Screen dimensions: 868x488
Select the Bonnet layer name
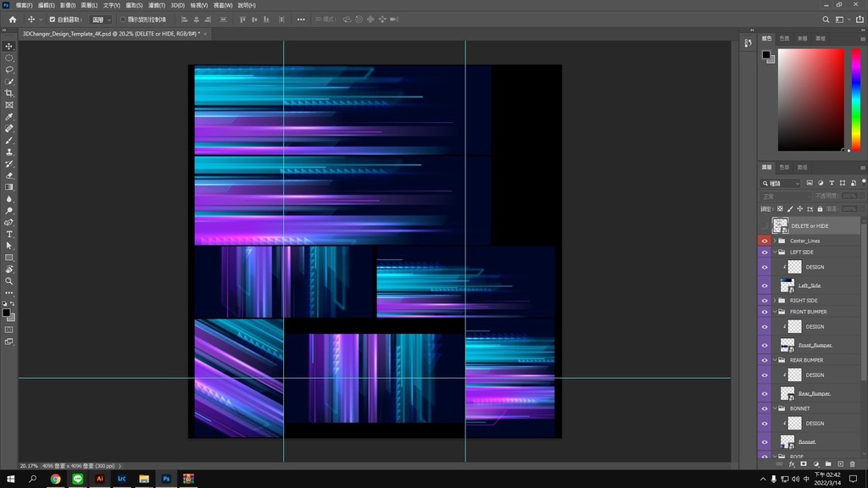pyautogui.click(x=807, y=441)
